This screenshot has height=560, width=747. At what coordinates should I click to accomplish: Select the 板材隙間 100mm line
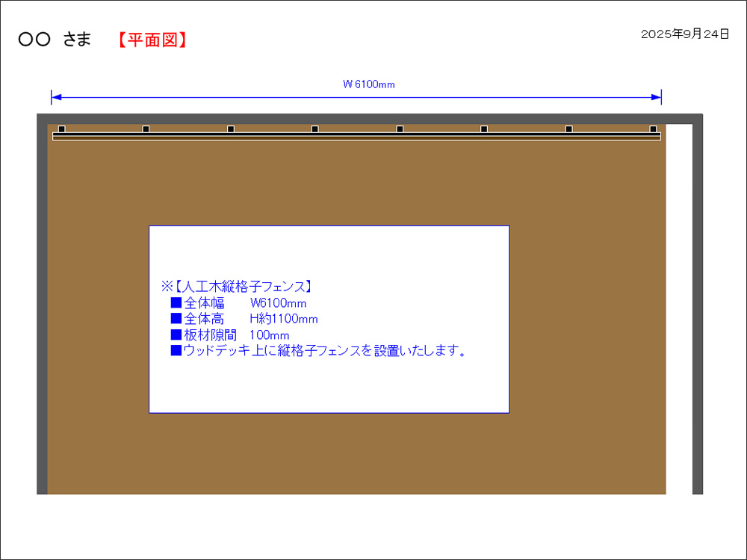[230, 335]
